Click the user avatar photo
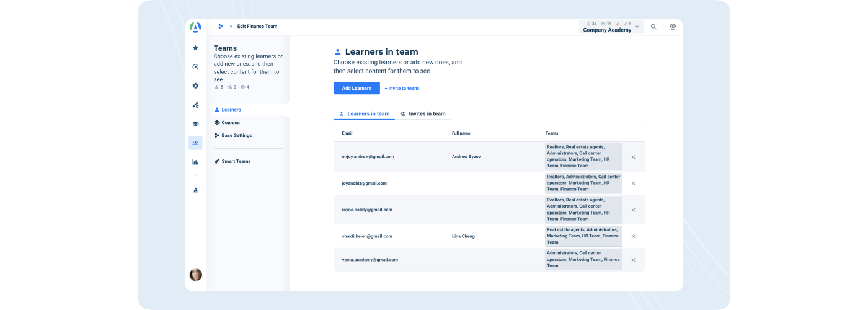The height and width of the screenshot is (310, 868). 195,275
